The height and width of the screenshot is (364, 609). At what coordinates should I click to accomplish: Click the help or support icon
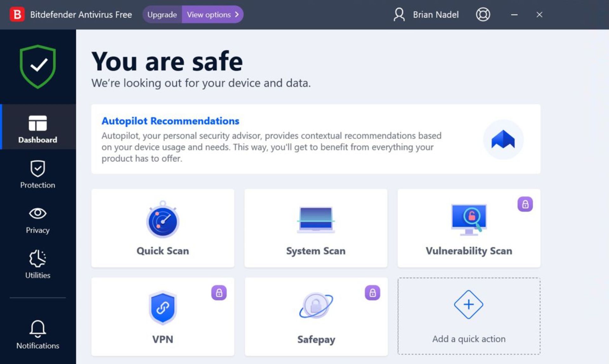click(482, 14)
